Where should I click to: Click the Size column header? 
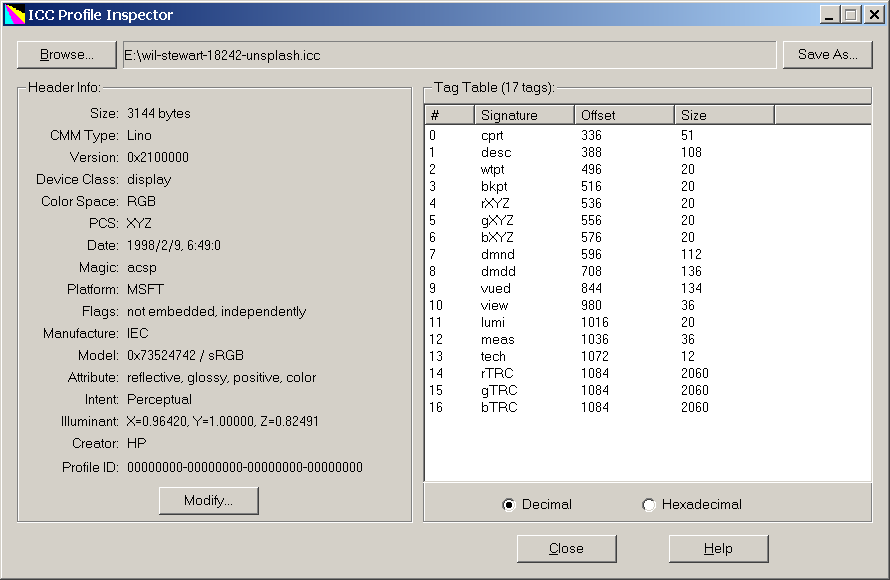click(723, 115)
